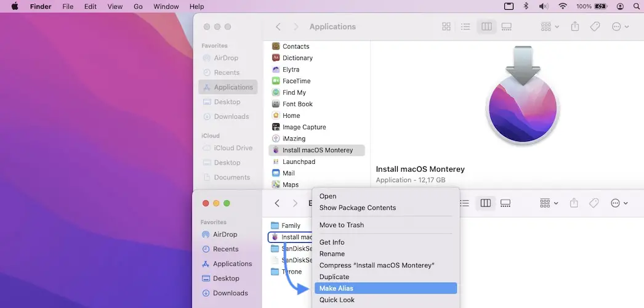Click the back arrow in Applications window

point(278,27)
